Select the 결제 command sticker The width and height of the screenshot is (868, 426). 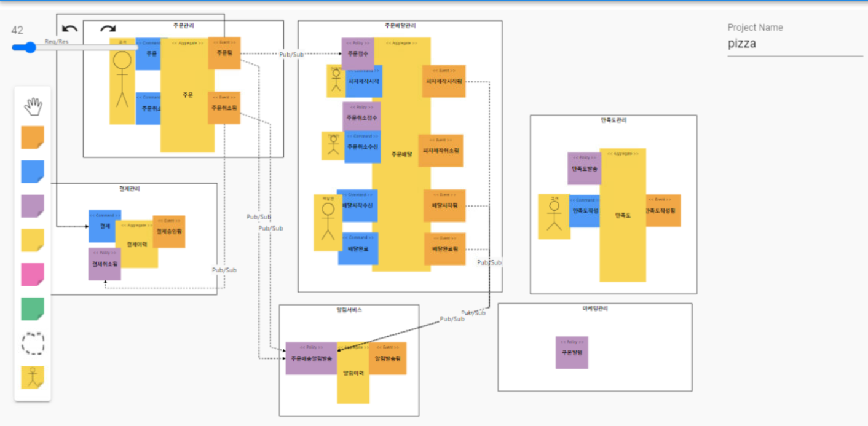pyautogui.click(x=105, y=226)
